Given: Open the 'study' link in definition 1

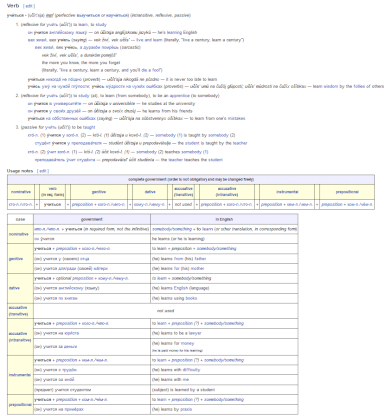Looking at the screenshot, I should pos(101,25).
